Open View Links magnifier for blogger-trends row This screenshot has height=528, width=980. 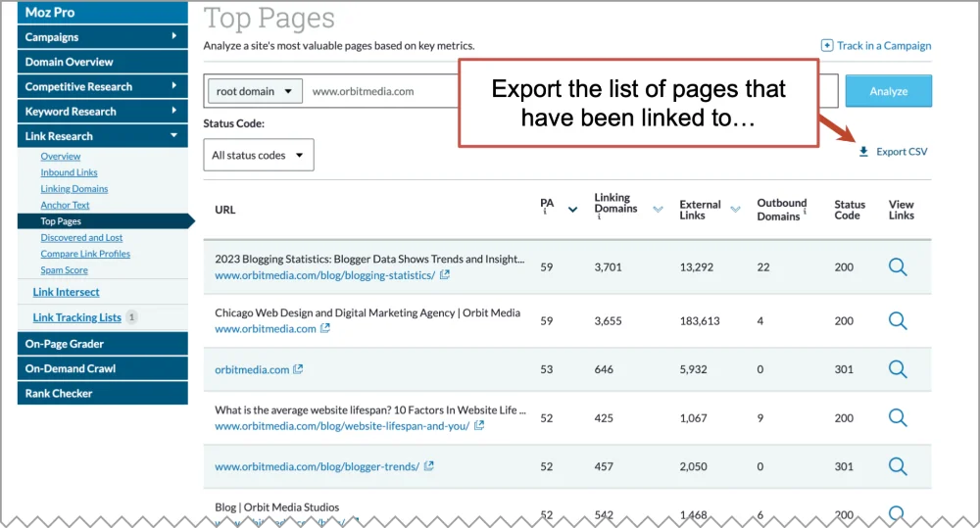point(898,466)
